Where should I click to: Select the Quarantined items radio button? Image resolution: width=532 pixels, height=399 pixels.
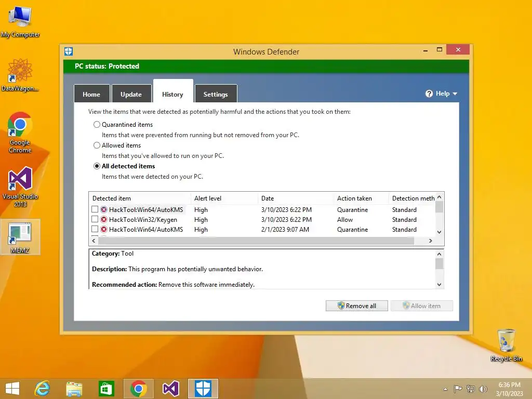(97, 125)
